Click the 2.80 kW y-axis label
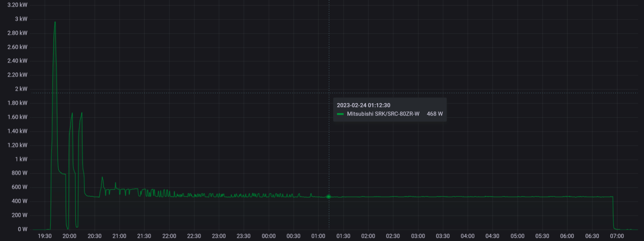This screenshot has width=644, height=241. [x=18, y=33]
